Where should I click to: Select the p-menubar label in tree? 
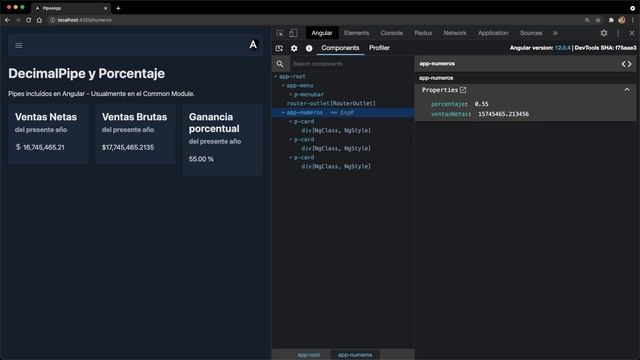(309, 94)
